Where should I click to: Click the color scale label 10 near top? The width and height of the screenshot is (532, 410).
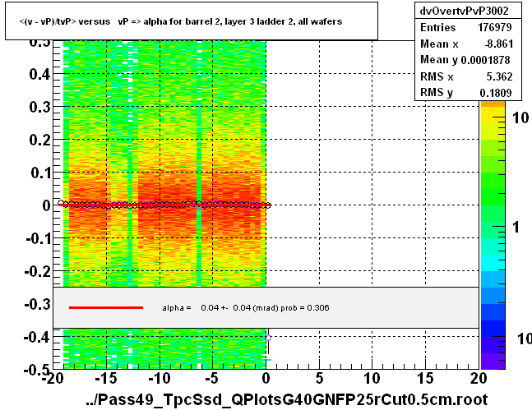click(520, 117)
